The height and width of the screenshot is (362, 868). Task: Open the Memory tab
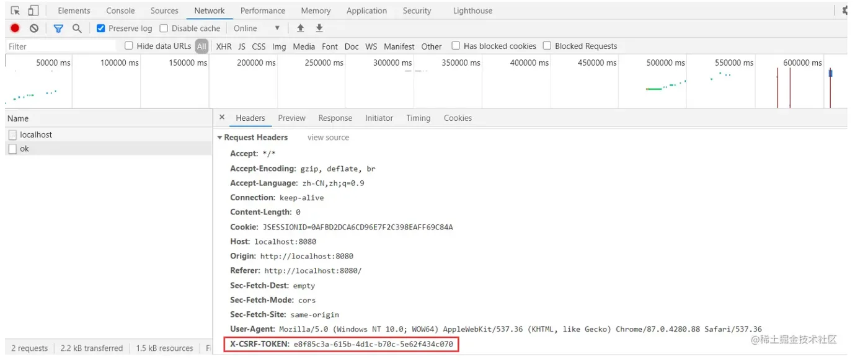[x=316, y=11]
